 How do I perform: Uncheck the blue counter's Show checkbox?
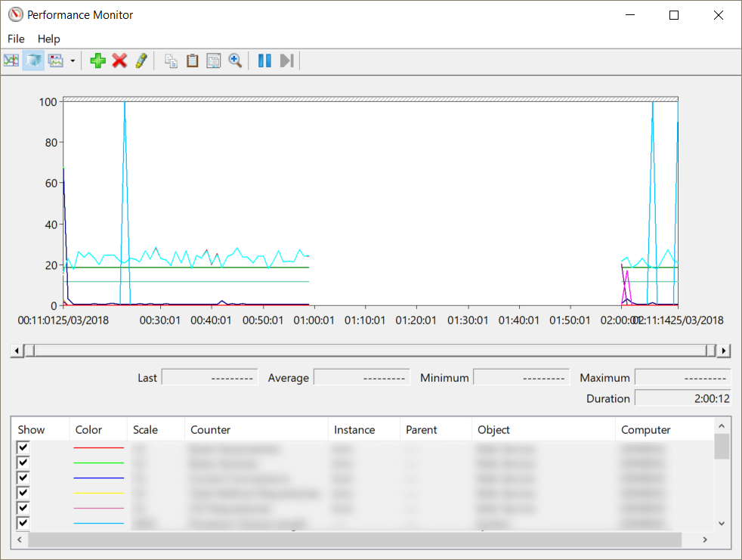click(23, 478)
